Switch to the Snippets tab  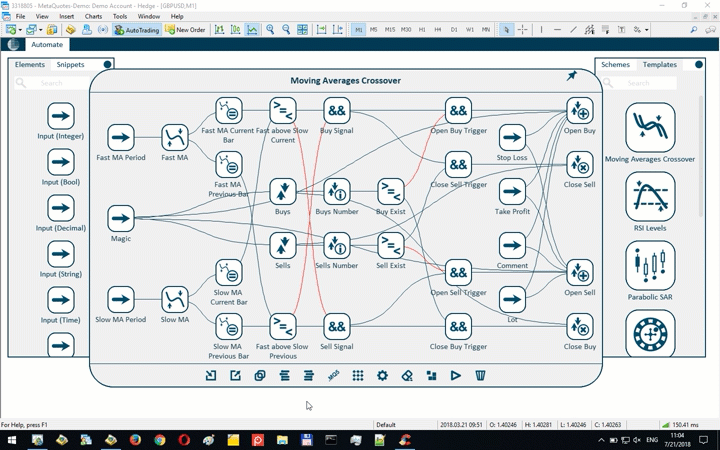70,65
